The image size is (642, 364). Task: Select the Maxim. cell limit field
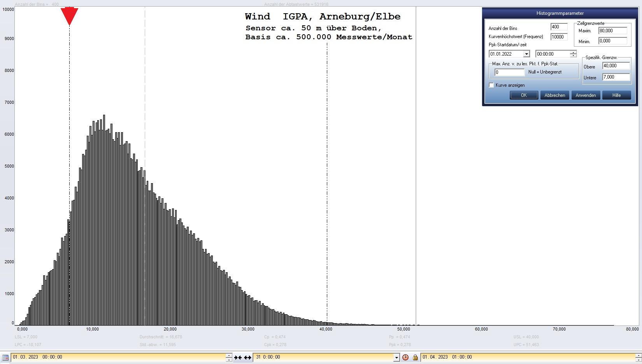click(x=612, y=31)
